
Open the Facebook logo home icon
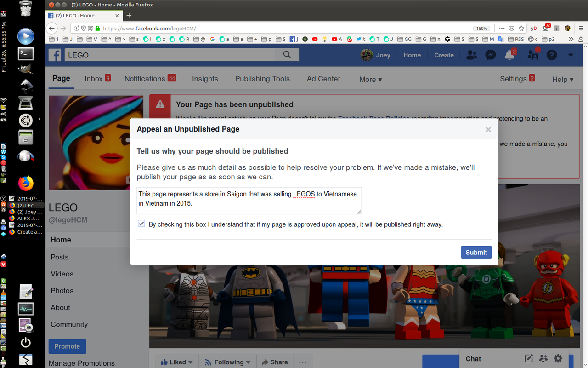55,55
